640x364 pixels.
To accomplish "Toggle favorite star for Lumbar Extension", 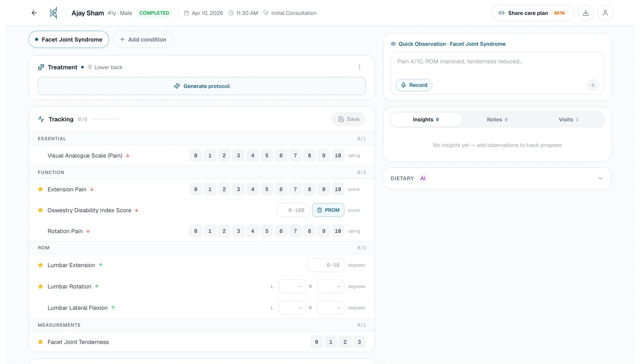I will 40,265.
